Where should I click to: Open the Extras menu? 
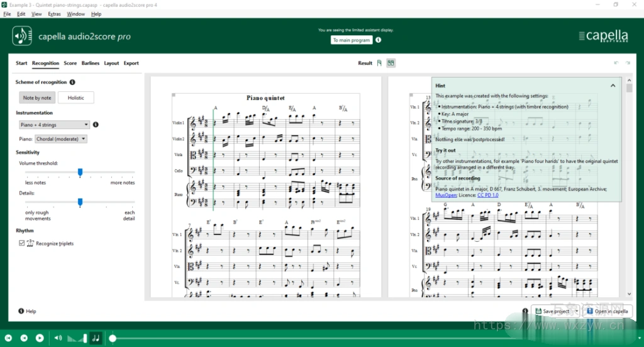54,14
